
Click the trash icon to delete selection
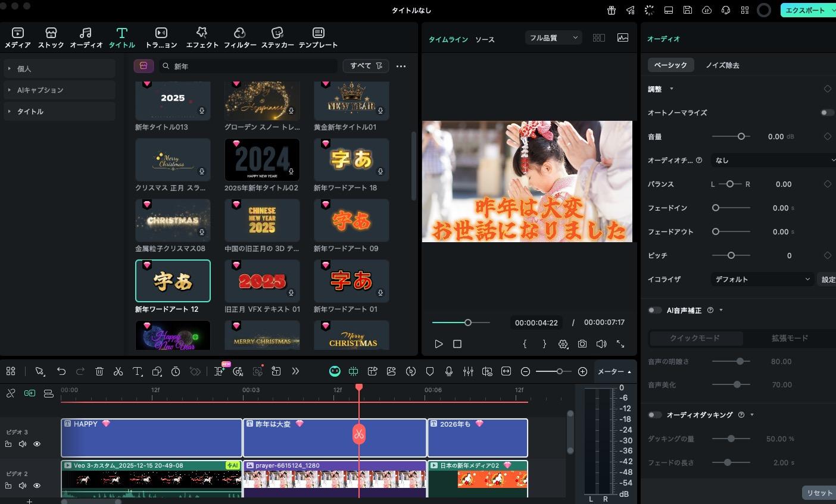(99, 371)
